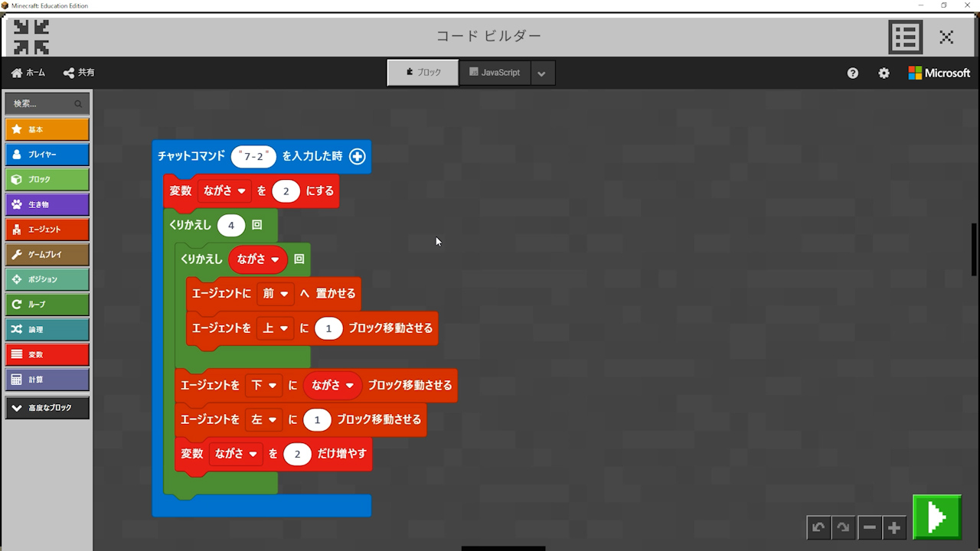Zoom in with the plus icon
This screenshot has height=551, width=980.
pyautogui.click(x=893, y=527)
